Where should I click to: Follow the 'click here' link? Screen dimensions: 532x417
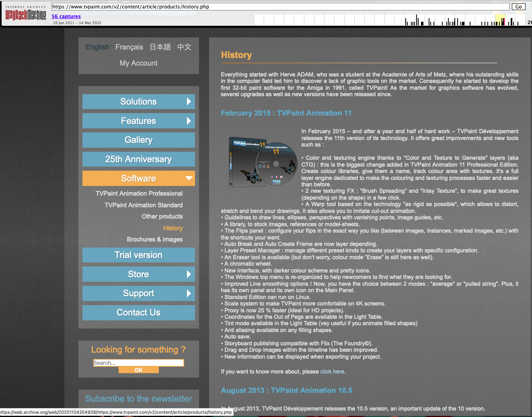tap(332, 372)
